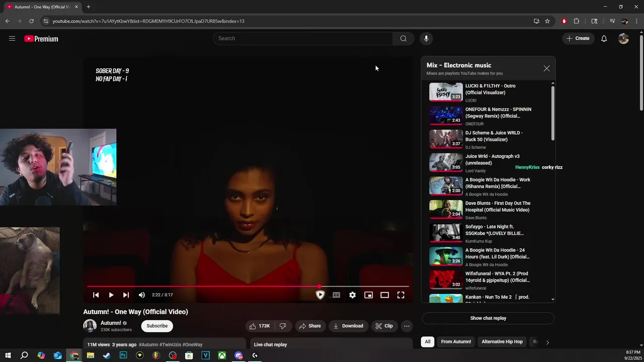Open the Autumn! channel name link
The image size is (644, 362).
(111, 323)
